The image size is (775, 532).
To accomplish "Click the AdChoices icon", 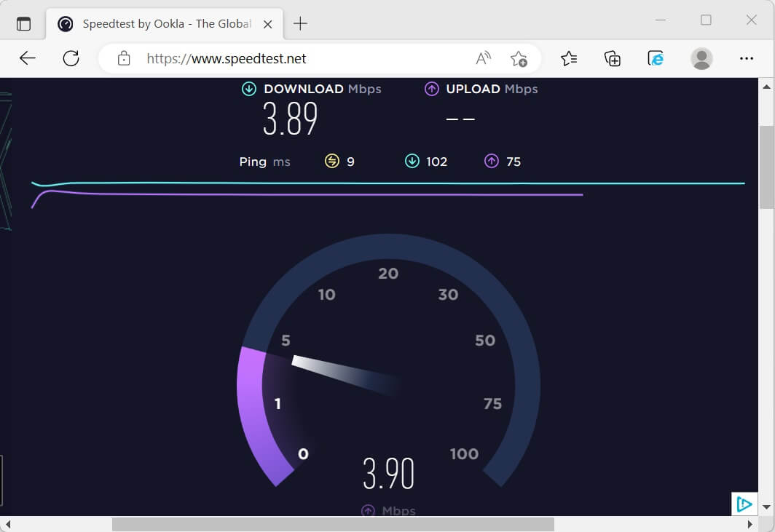I will click(x=743, y=504).
